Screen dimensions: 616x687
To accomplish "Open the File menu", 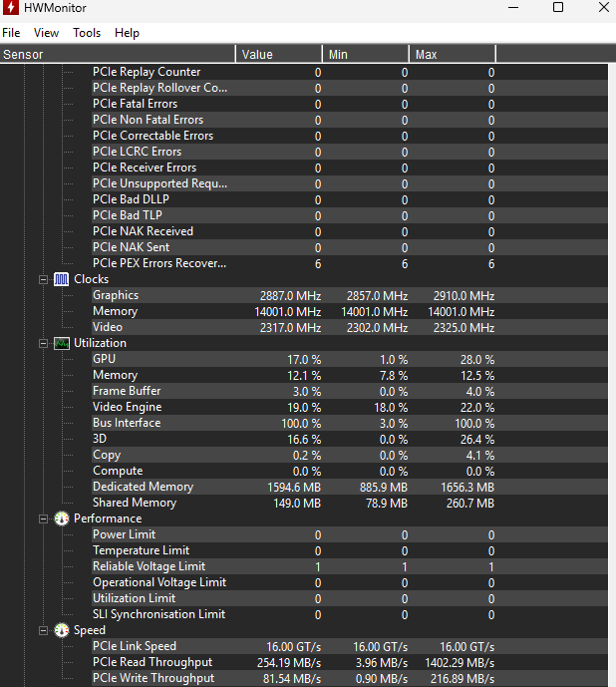I will pos(11,33).
